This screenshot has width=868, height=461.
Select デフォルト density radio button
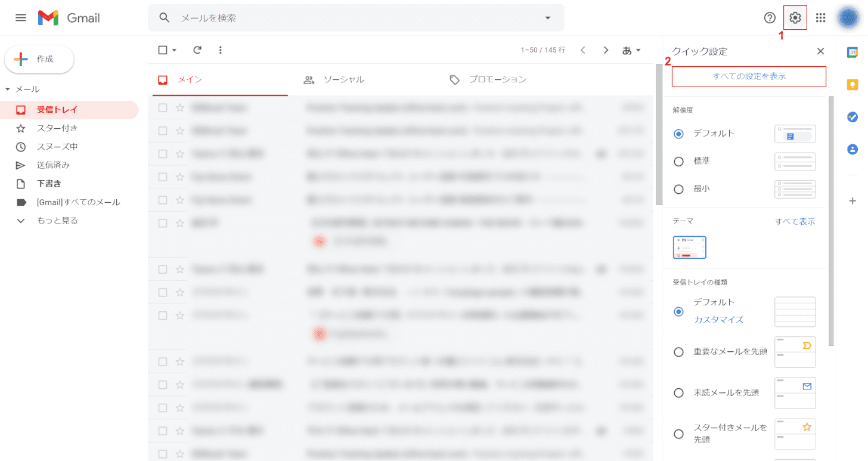678,134
